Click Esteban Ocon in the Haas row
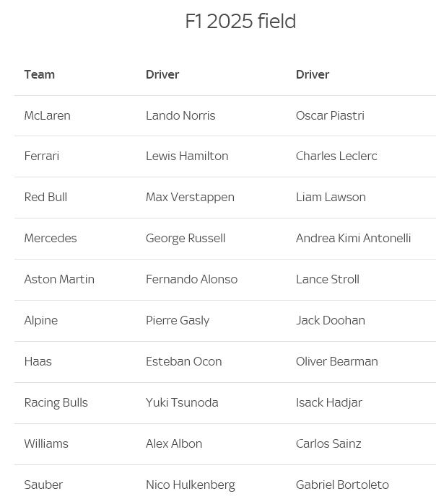This screenshot has width=436, height=504. [183, 361]
